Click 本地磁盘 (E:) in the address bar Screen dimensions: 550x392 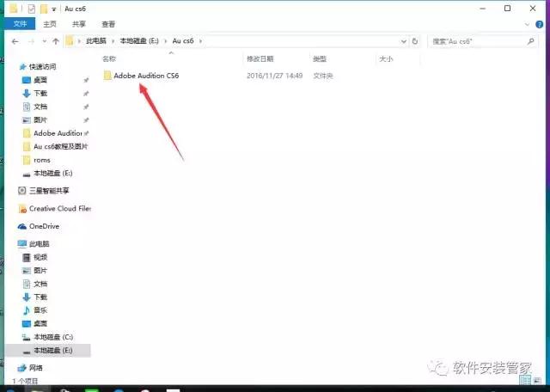[x=139, y=40]
